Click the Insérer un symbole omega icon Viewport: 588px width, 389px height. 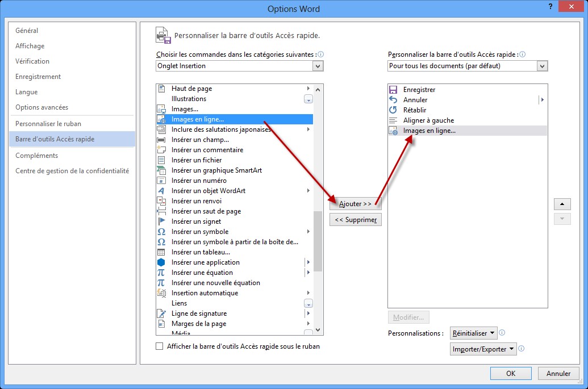tap(161, 232)
